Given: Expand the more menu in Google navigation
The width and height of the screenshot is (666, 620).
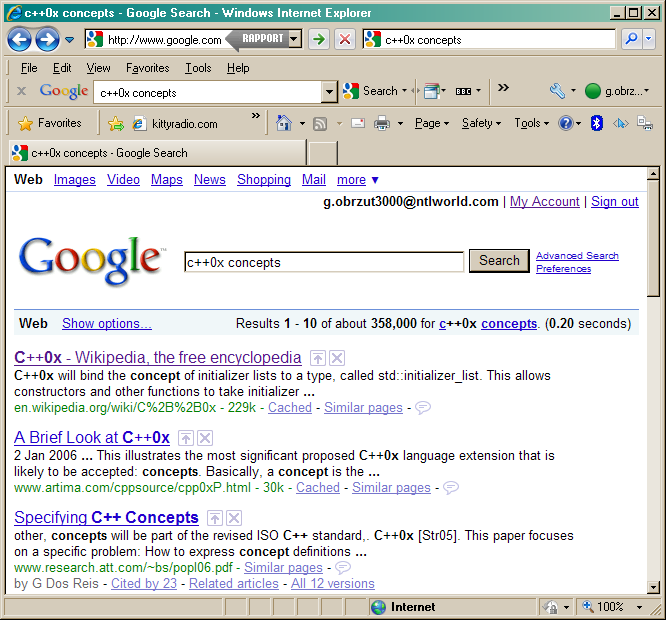Looking at the screenshot, I should (x=358, y=180).
